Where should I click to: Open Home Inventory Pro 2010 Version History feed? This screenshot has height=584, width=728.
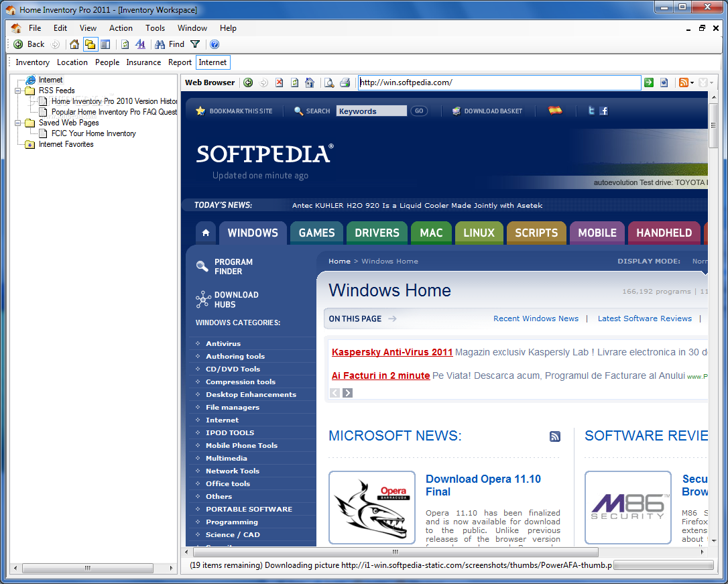[114, 101]
